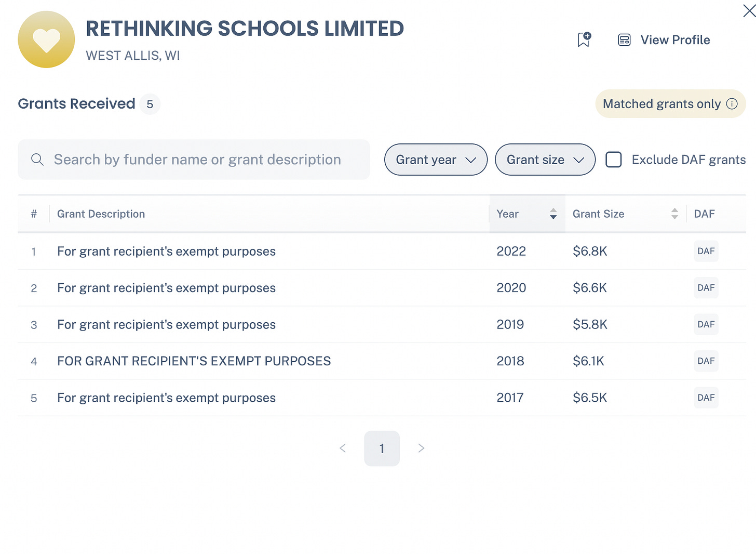The height and width of the screenshot is (554, 756).
Task: Click the Grants Received heading
Action: (76, 104)
